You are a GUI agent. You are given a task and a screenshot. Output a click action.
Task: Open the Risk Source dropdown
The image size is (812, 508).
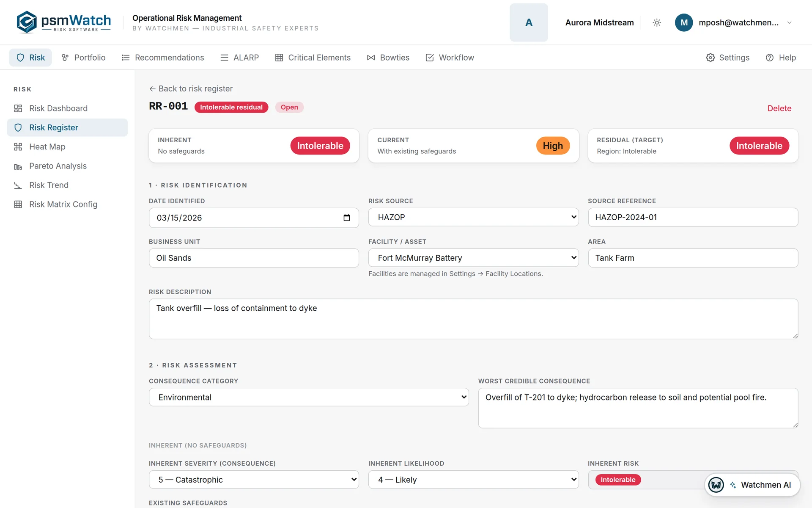[473, 217]
